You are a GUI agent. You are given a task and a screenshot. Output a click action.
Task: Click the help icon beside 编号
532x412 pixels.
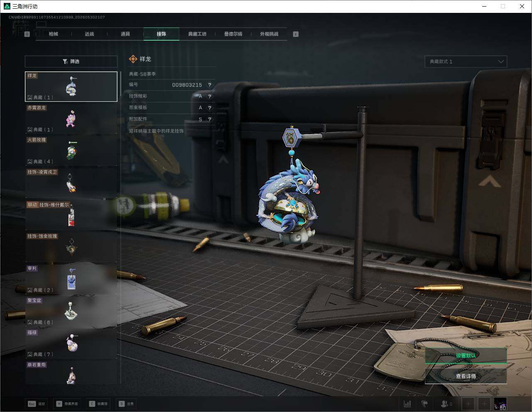210,85
